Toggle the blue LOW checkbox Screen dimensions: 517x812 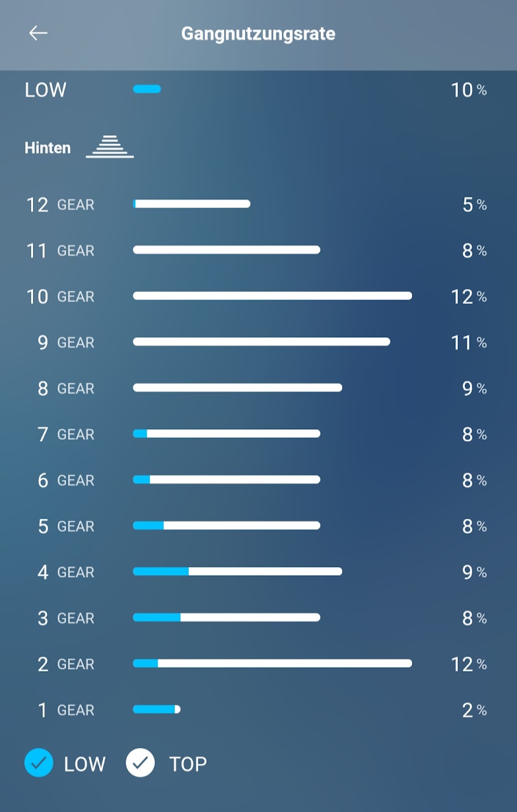tap(39, 762)
